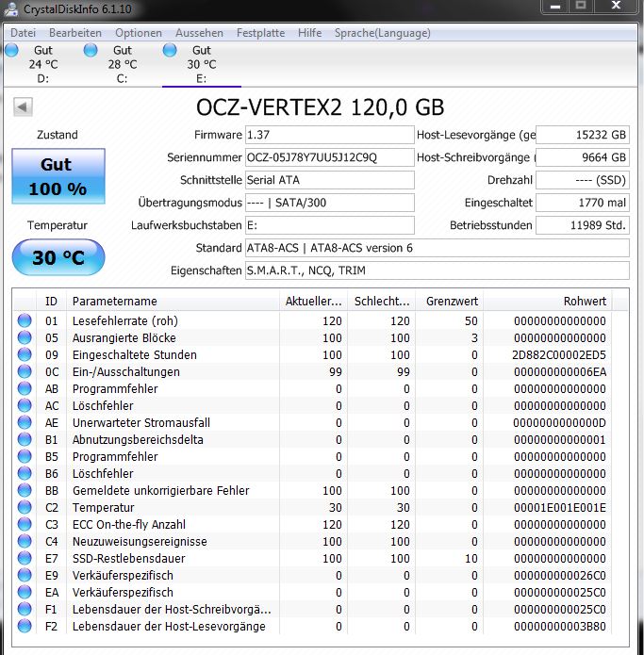Click the CrystalDiskInfo app icon in title bar
Viewport: 644px width, 655px height.
[11, 8]
